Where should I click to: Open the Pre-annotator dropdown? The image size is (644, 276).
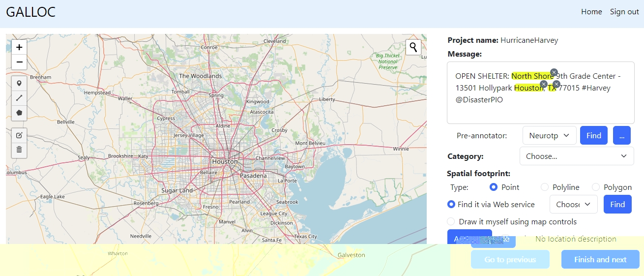549,135
